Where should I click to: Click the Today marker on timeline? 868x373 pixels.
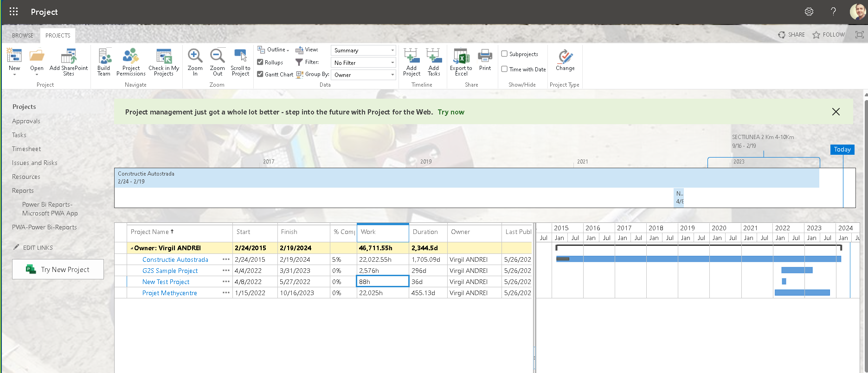pyautogui.click(x=842, y=149)
